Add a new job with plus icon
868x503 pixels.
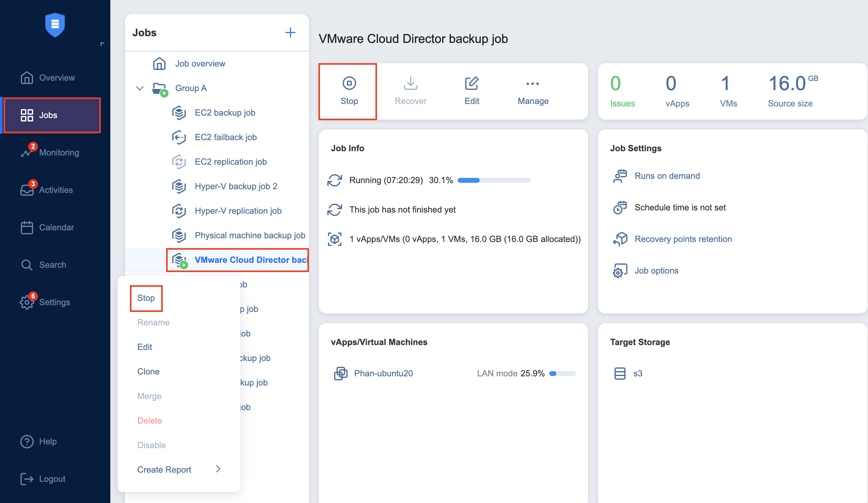point(290,33)
